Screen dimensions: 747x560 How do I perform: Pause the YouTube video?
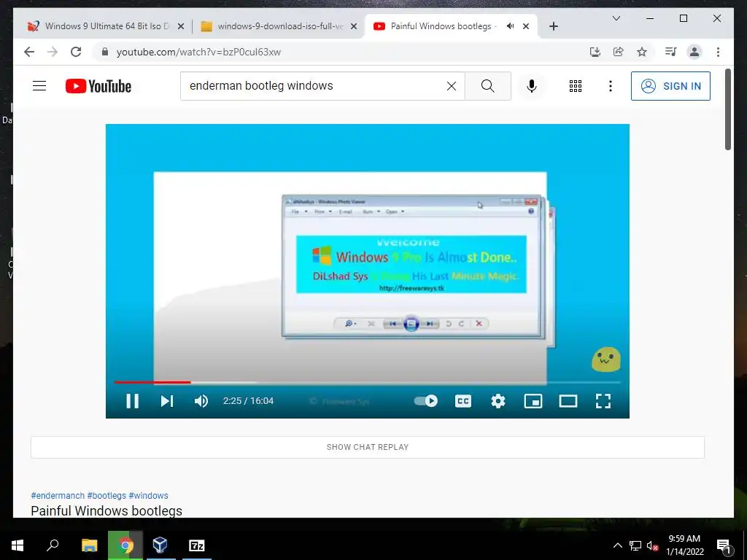point(133,401)
